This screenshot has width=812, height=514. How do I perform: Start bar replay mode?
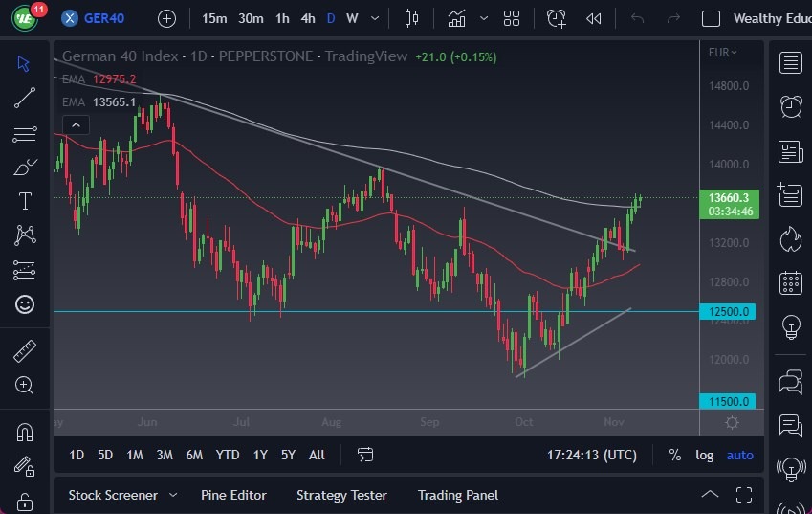[594, 18]
